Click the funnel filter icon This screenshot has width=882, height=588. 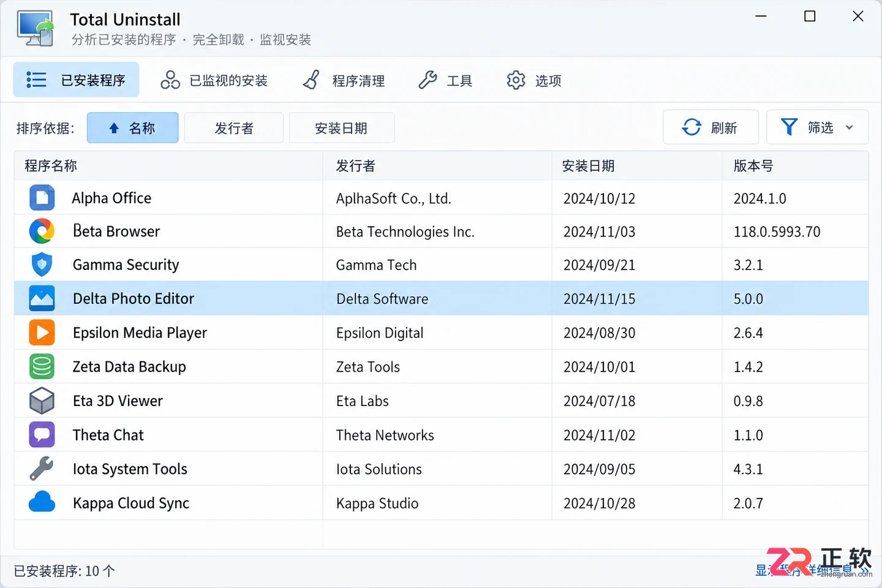[790, 127]
